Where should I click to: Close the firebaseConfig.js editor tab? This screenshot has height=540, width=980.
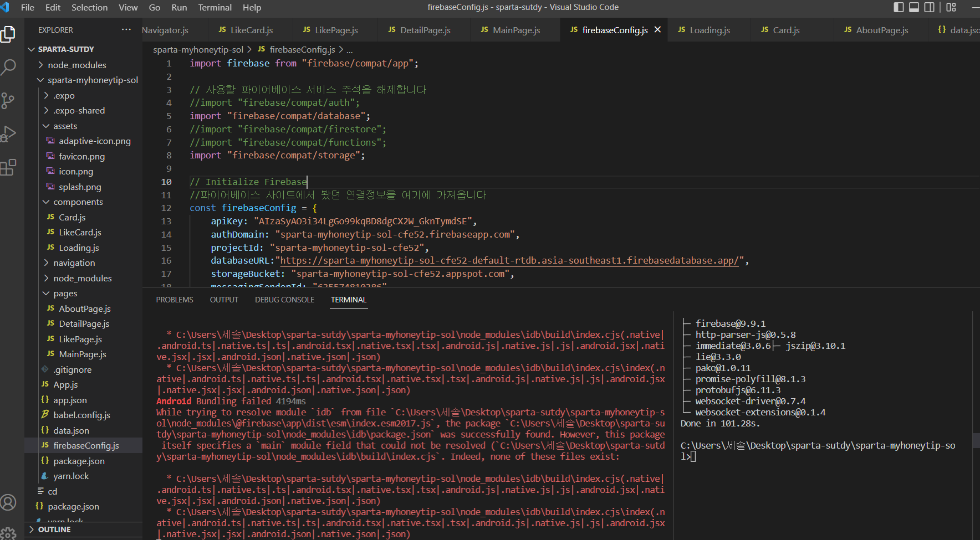pos(657,29)
